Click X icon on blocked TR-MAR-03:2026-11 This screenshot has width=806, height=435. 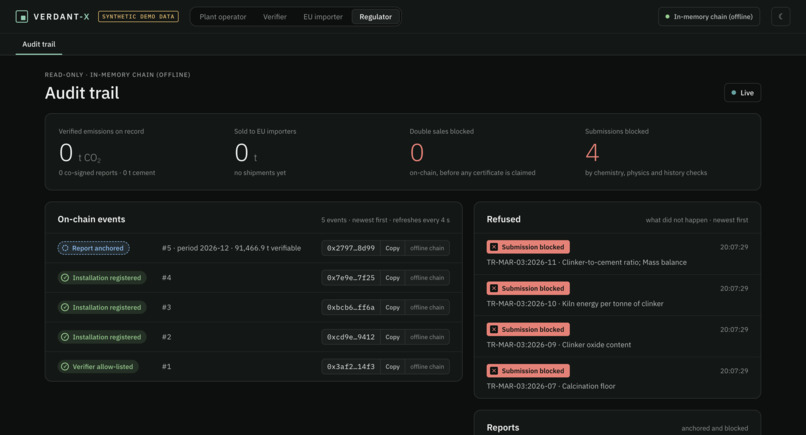[x=494, y=247]
